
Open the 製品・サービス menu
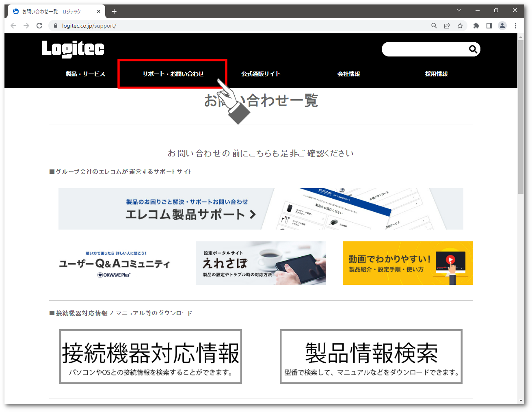85,74
